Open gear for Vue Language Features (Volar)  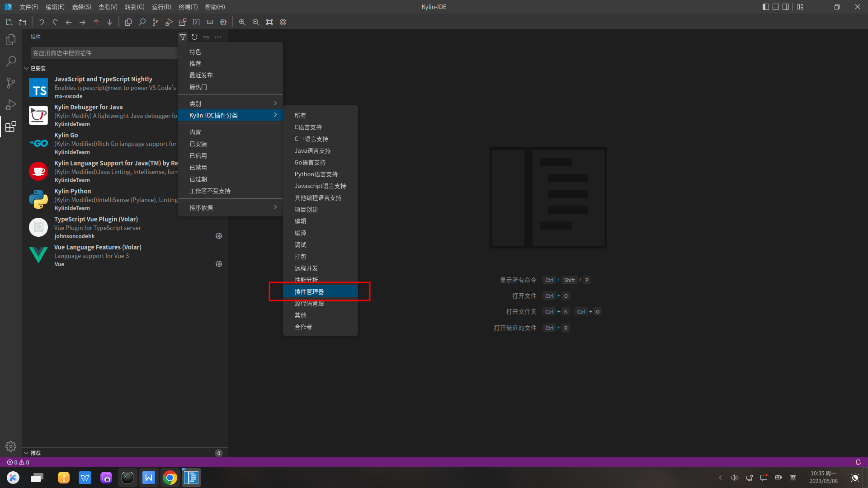219,264
